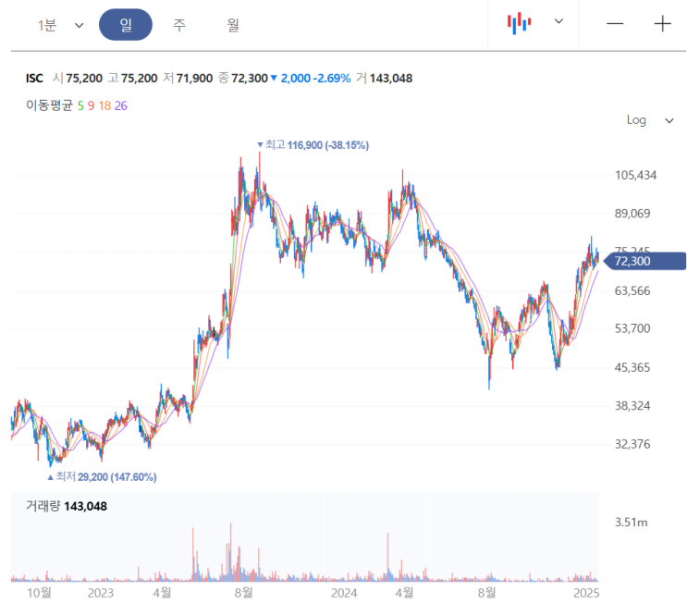Select the 일 daily tab
This screenshot has height=616, width=687.
(126, 25)
